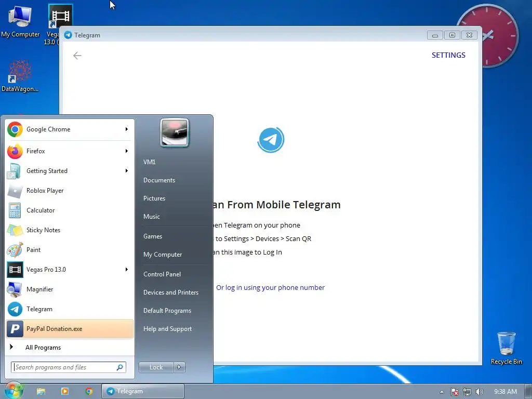Image resolution: width=532 pixels, height=399 pixels.
Task: Launch Magnifier from Start menu
Action: tap(70, 289)
